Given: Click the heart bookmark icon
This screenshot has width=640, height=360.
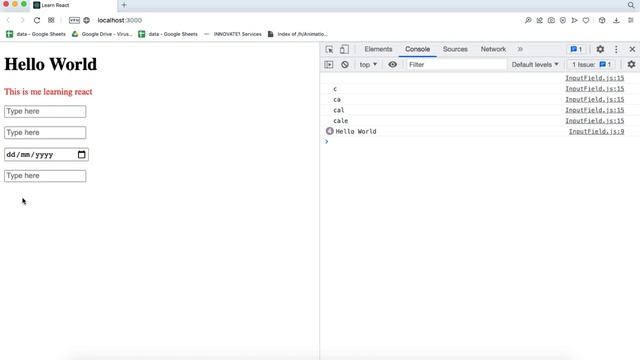Looking at the screenshot, I should tap(586, 20).
